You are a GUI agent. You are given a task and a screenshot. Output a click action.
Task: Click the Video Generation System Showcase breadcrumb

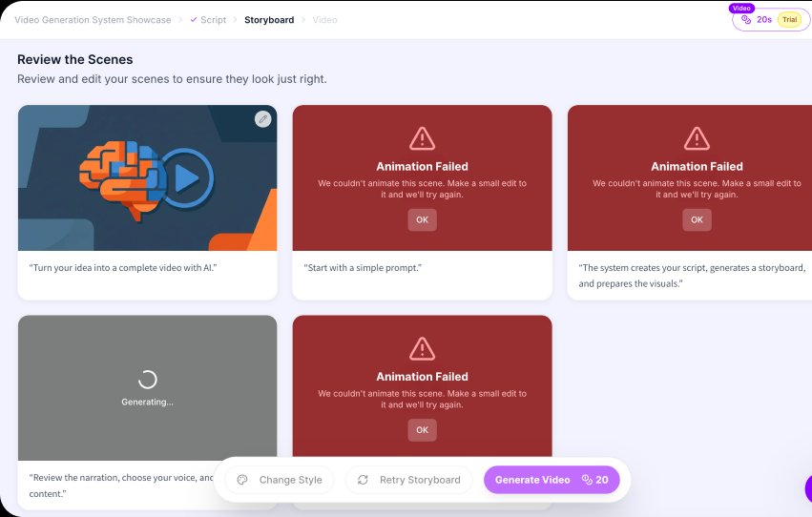click(93, 20)
